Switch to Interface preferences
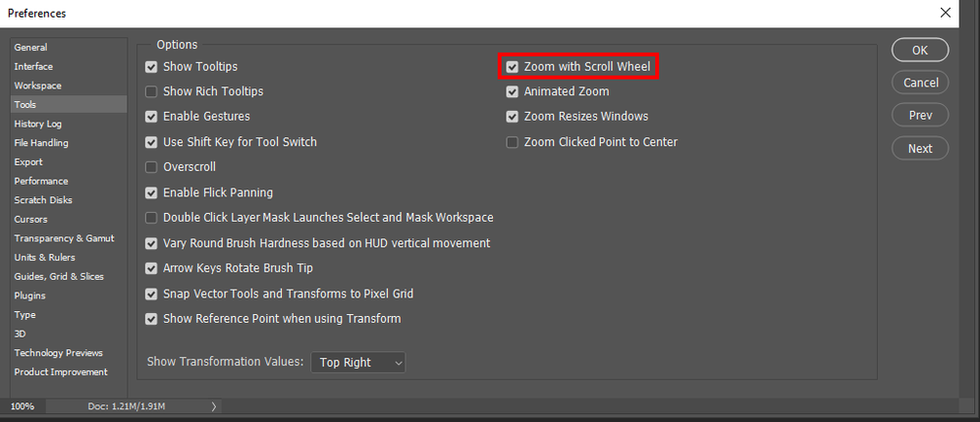The image size is (980, 422). click(33, 66)
